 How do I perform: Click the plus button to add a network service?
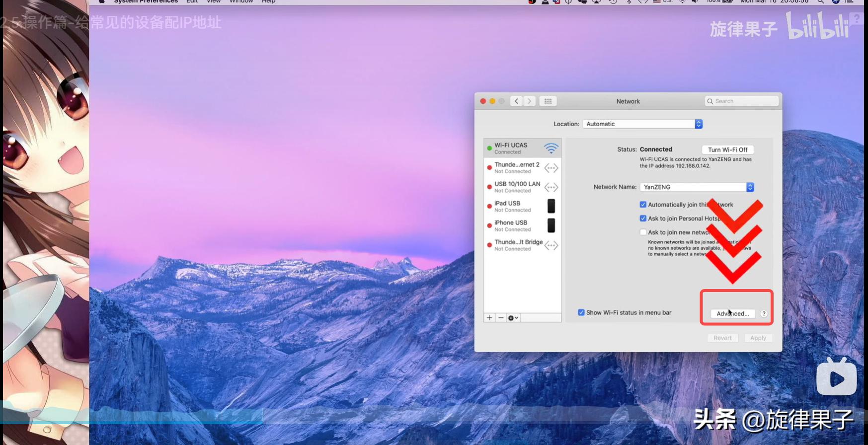[x=489, y=318]
